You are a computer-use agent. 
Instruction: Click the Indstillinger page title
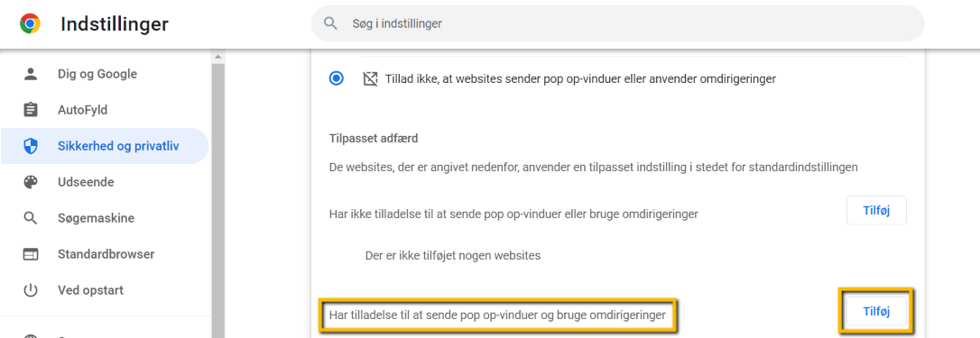pos(115,23)
